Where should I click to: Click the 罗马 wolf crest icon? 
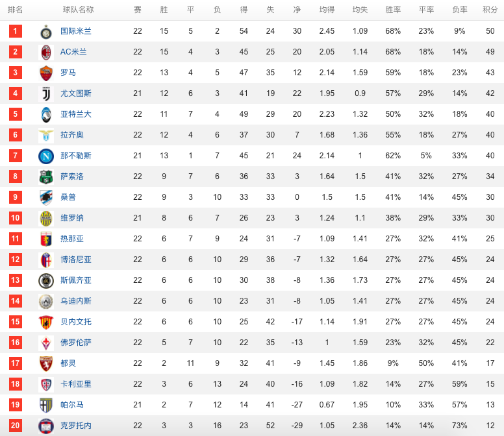[x=46, y=73]
